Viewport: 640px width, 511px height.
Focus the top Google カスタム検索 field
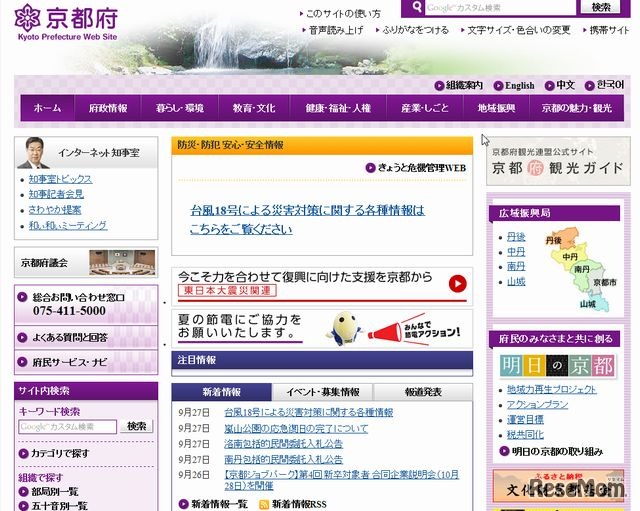(500, 7)
